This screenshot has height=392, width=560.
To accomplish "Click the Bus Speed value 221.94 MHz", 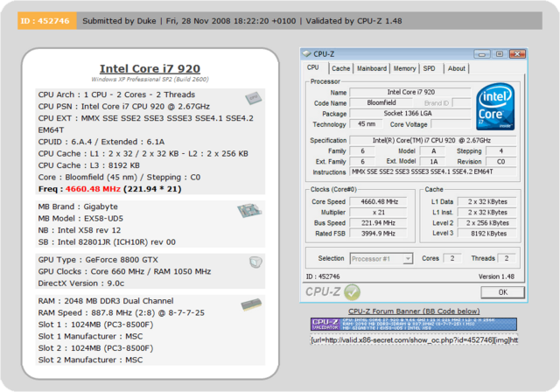I will coord(379,223).
